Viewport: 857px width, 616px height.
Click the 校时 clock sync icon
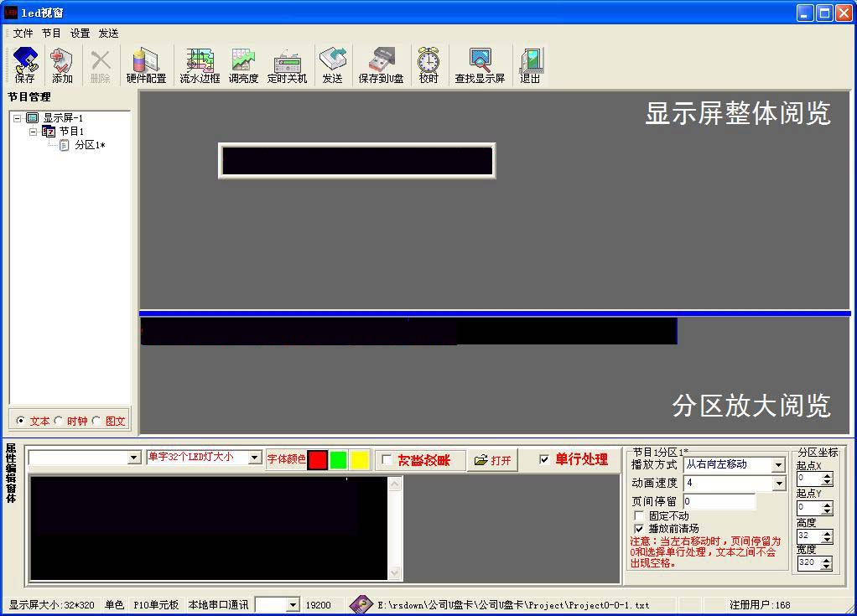(x=428, y=65)
